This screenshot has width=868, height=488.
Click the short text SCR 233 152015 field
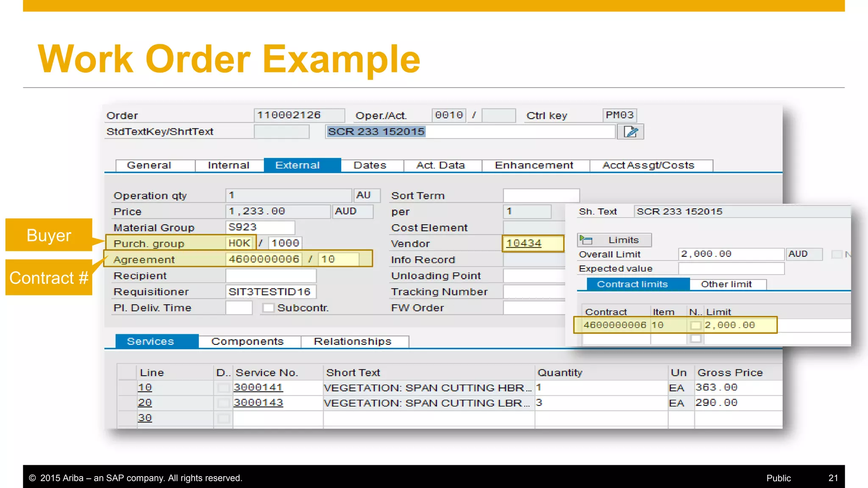(470, 132)
